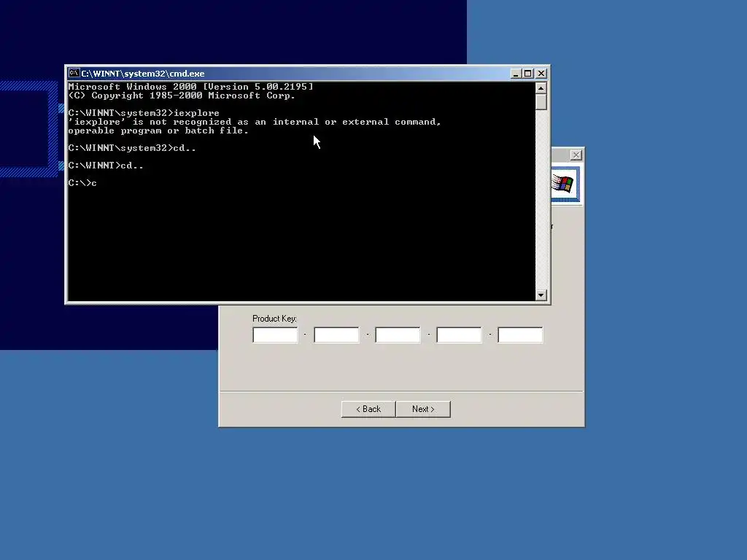The height and width of the screenshot is (560, 747).
Task: Click the "C:\>c" prompt line
Action: coord(82,183)
